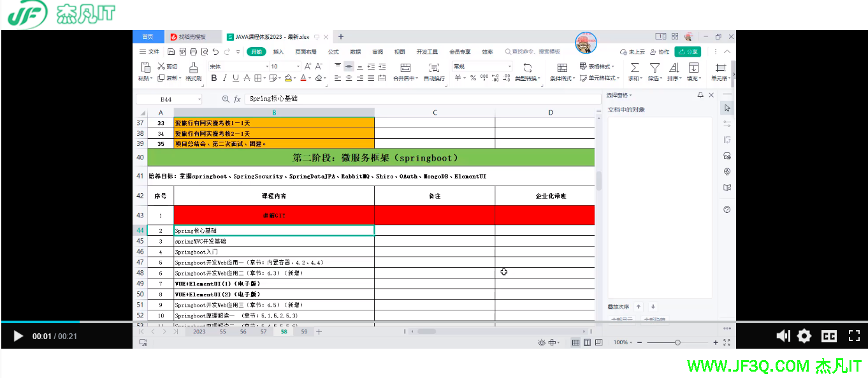
Task: Expand the font size dropdown
Action: point(298,66)
